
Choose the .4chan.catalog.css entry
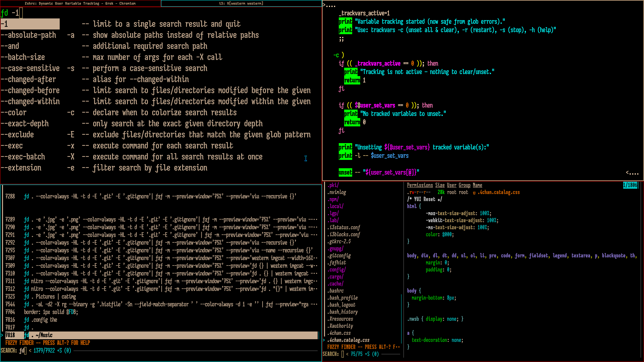point(349,340)
